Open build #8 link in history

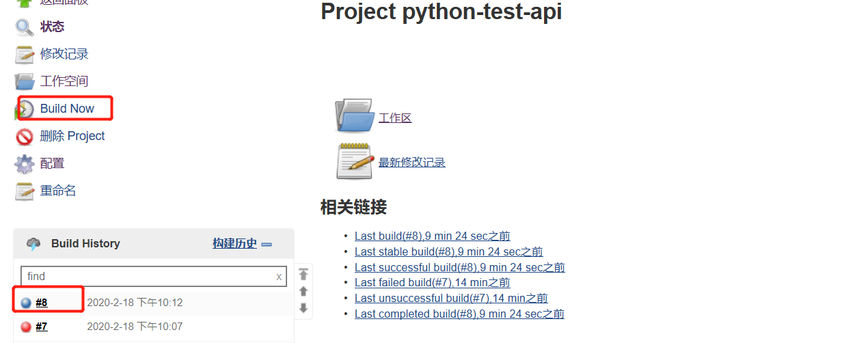[42, 303]
